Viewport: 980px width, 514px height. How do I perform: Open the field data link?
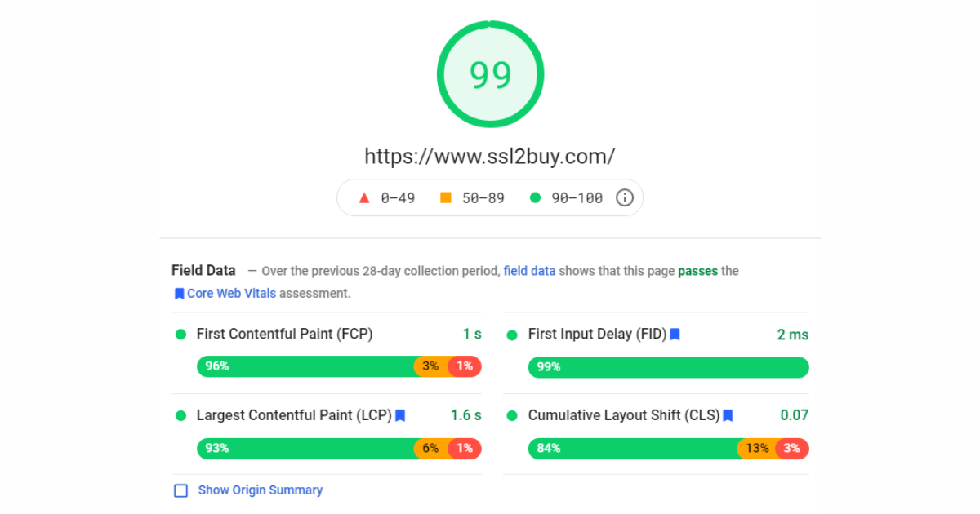point(529,271)
